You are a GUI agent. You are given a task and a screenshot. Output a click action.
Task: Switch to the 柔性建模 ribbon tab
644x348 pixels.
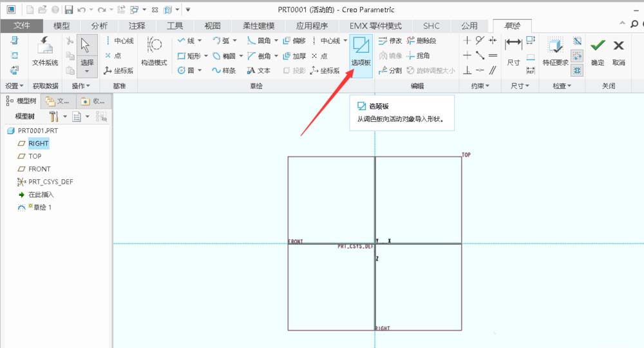(258, 26)
